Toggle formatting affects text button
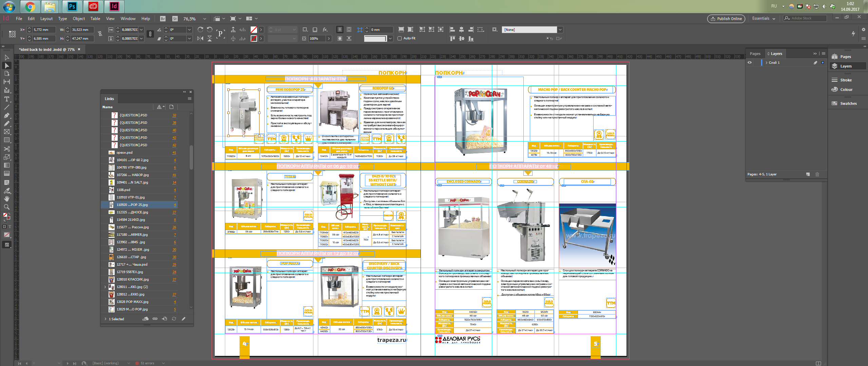 10,227
